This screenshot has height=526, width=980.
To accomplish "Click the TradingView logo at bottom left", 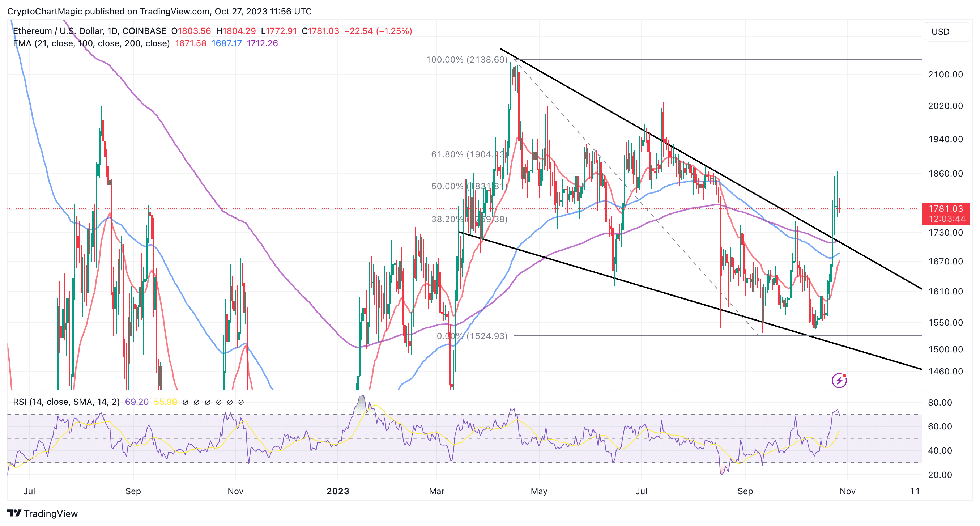I will click(x=43, y=513).
